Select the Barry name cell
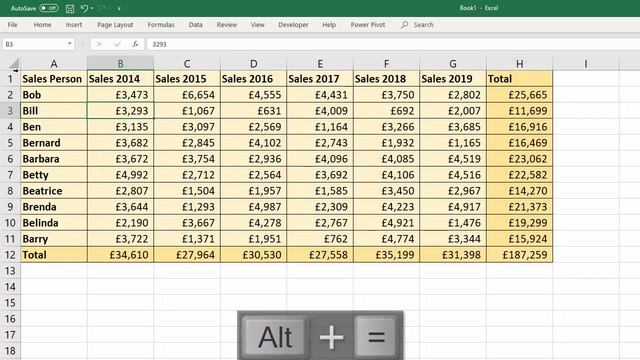640x360 pixels. point(53,239)
